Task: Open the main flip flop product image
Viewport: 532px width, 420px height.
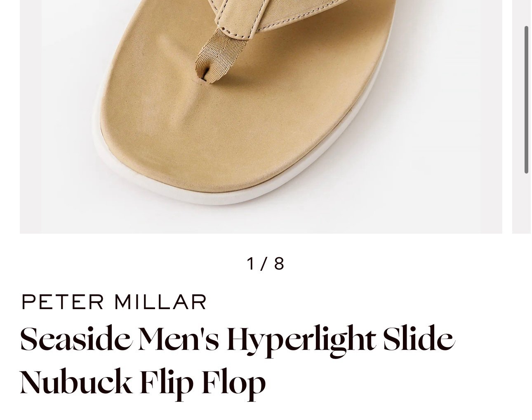Action: (261, 117)
